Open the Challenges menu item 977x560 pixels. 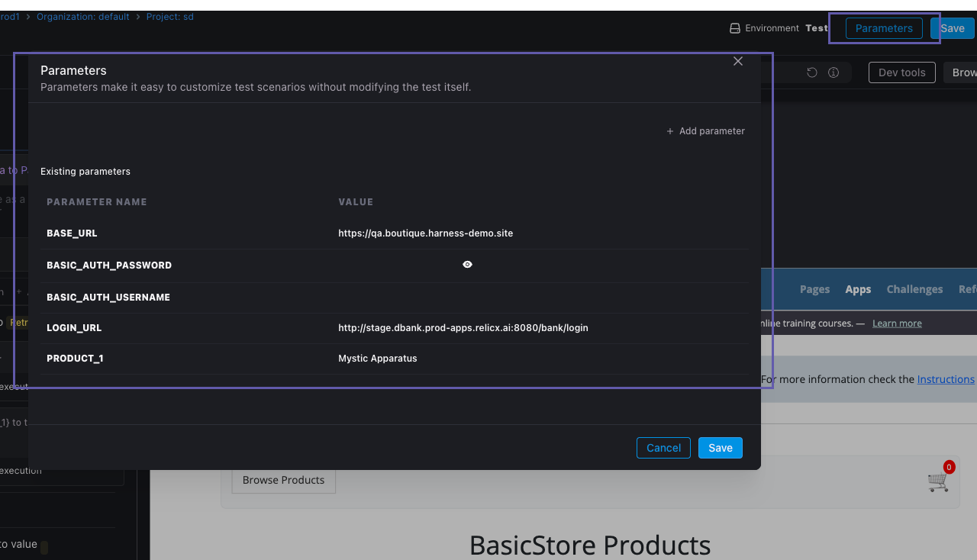click(x=914, y=289)
